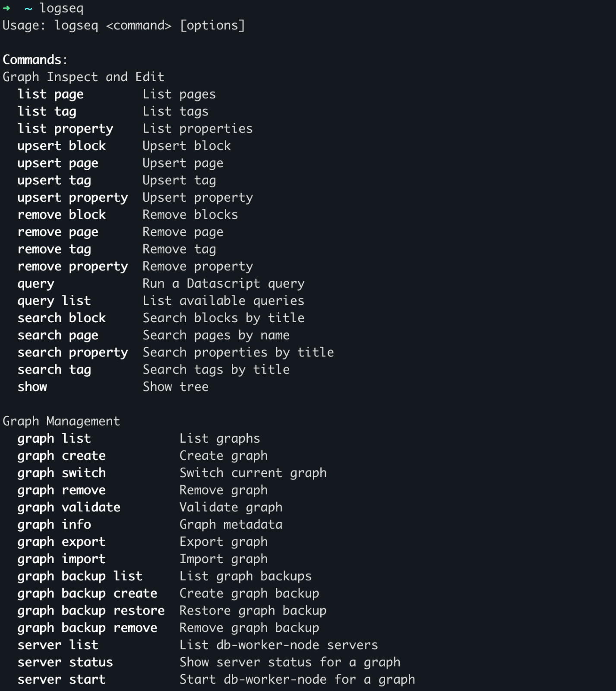
Task: Click the "graph backup restore" command name
Action: (91, 611)
